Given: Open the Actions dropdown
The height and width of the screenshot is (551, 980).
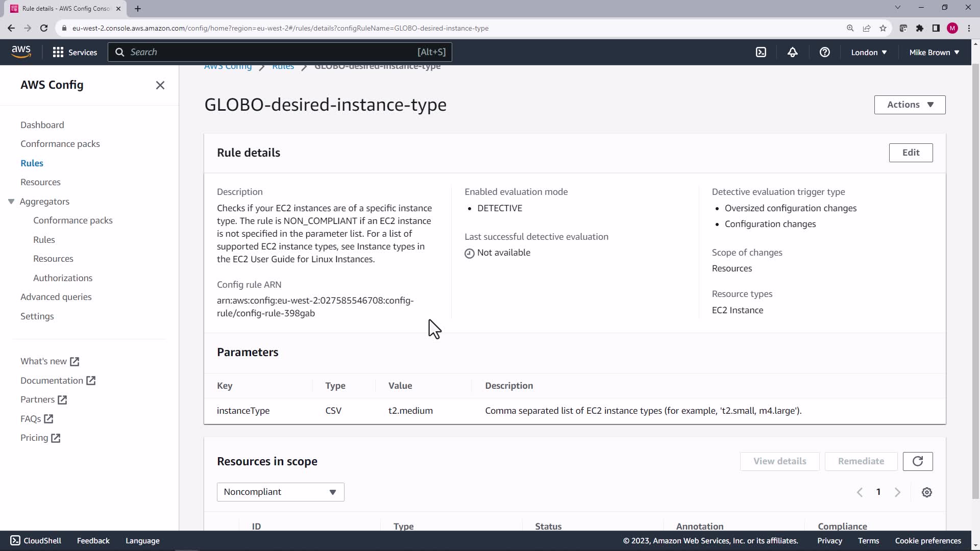Looking at the screenshot, I should (909, 105).
